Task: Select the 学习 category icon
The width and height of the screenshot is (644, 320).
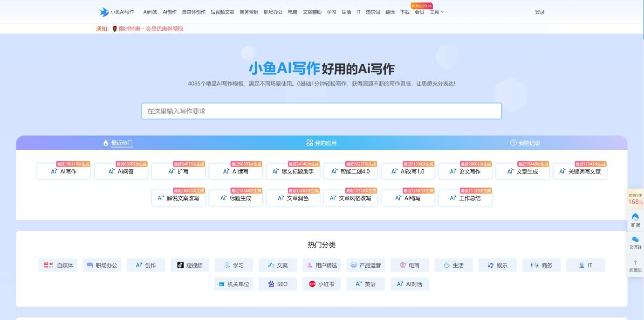Action: coord(227,265)
